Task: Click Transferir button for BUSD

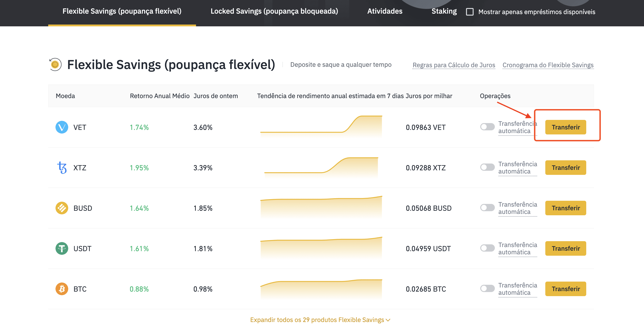Action: click(566, 208)
